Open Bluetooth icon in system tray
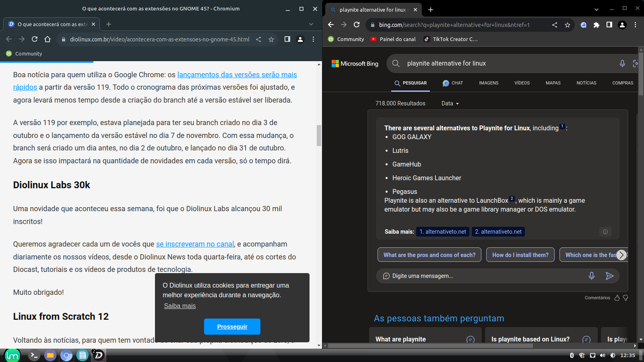This screenshot has height=362, width=644. coord(572,356)
